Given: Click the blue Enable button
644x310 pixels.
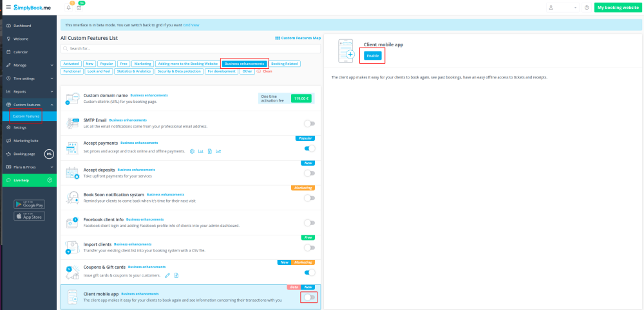Looking at the screenshot, I should point(372,56).
